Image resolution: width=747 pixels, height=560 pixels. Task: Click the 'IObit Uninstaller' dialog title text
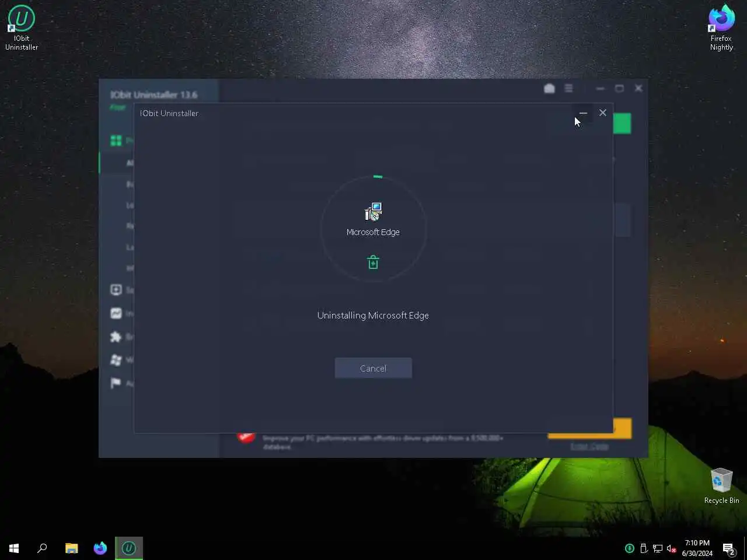[169, 113]
